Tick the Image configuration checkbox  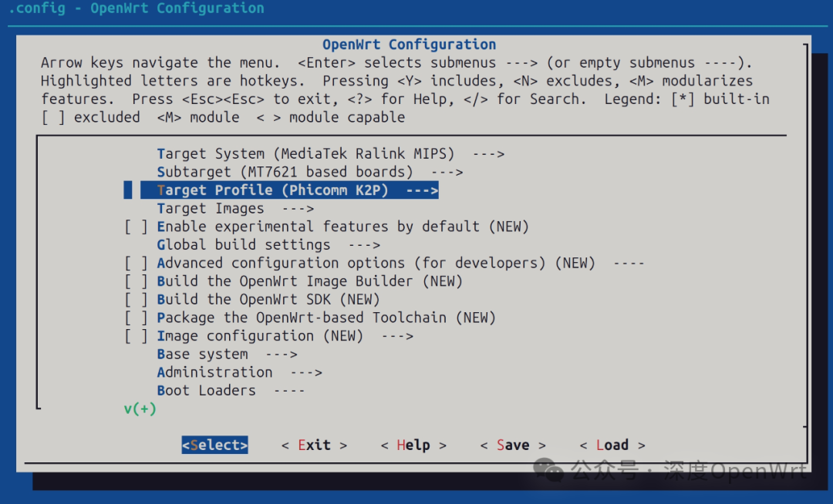pyautogui.click(x=136, y=336)
